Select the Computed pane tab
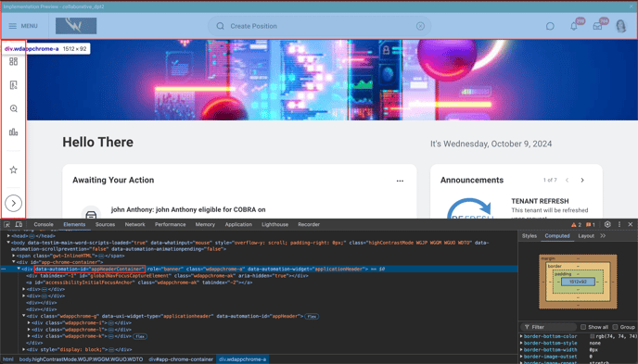Viewport: 638px width, 364px height. point(557,235)
